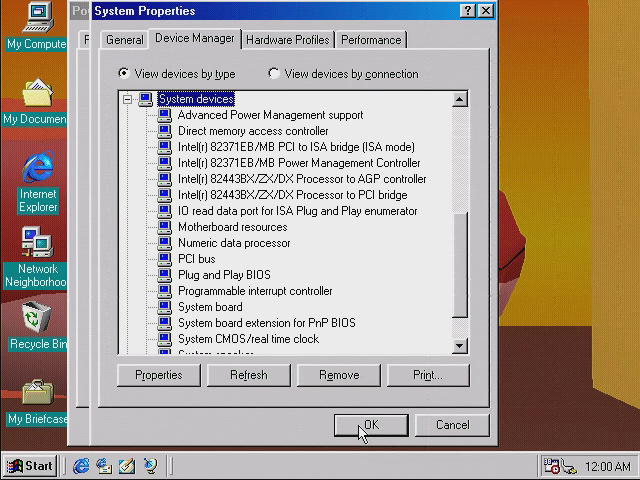Click the device list scrollbar thumb

460,264
